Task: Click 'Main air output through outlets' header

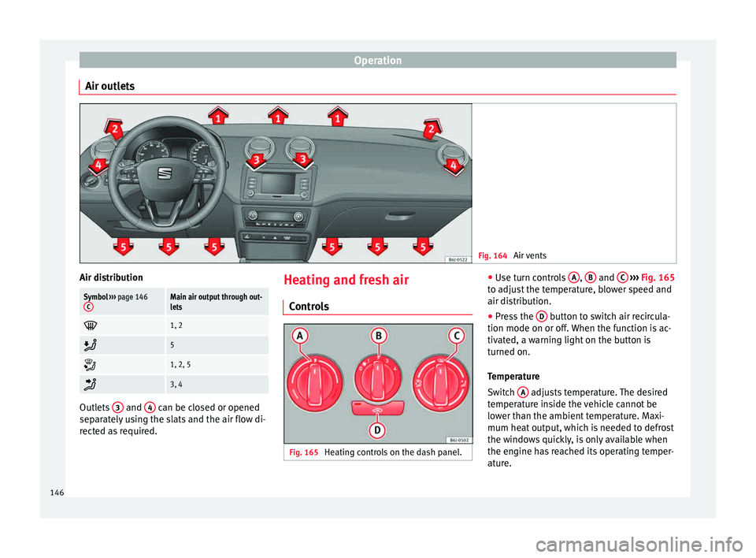Action: click(216, 302)
